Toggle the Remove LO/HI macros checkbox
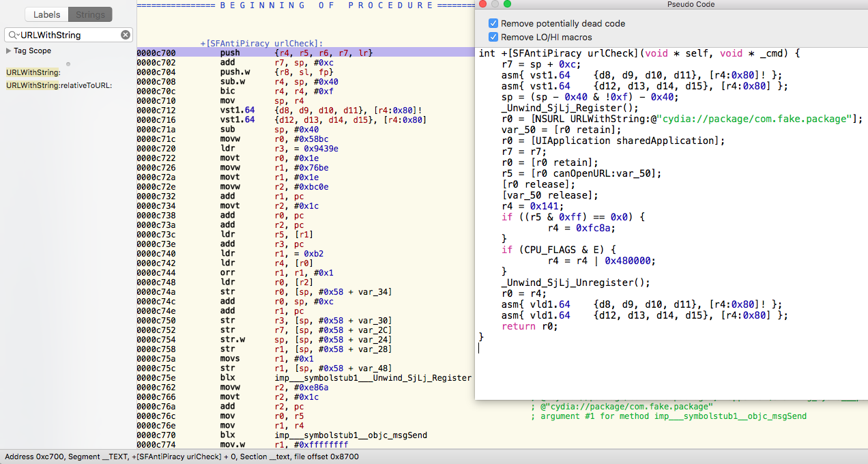 click(493, 38)
